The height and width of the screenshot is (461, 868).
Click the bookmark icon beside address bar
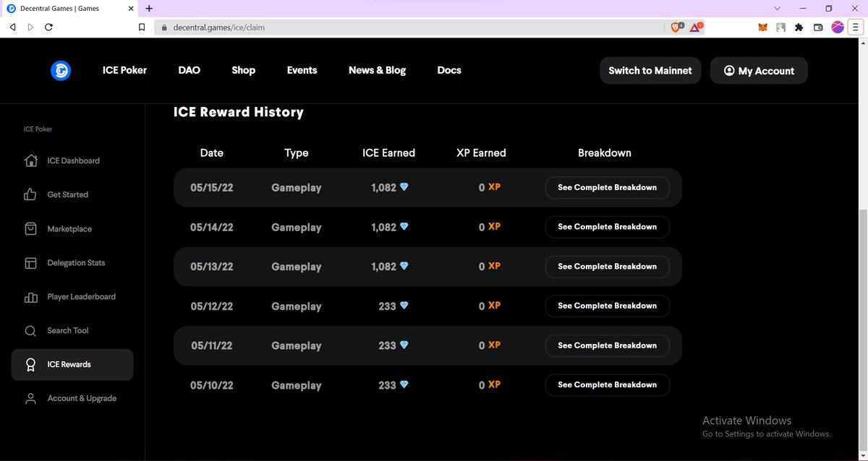point(142,27)
